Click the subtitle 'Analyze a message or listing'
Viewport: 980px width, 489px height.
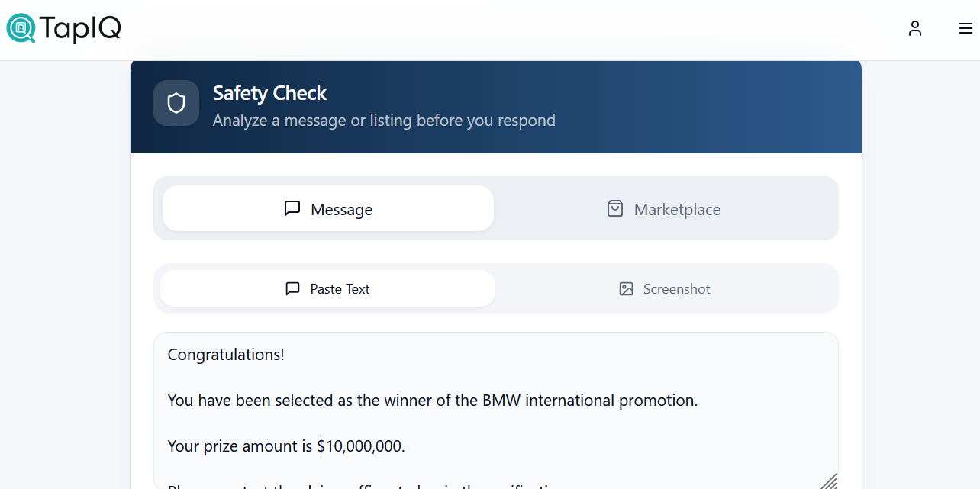click(x=384, y=121)
